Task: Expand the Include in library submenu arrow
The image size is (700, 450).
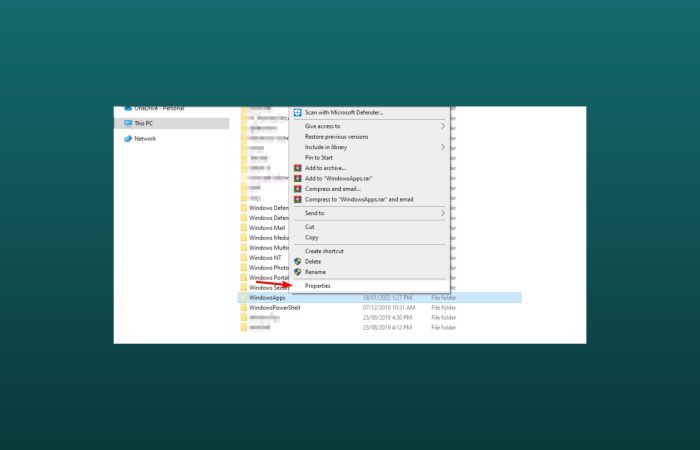Action: (x=443, y=147)
